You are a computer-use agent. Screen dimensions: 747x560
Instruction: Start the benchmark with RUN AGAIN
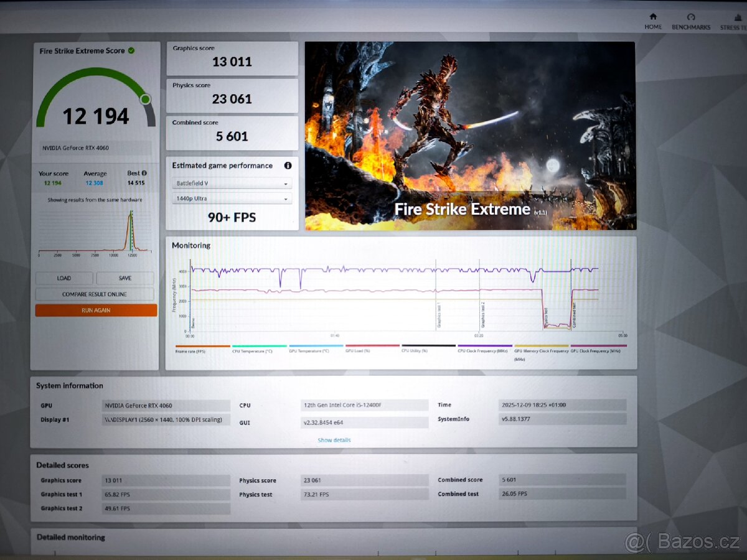click(96, 310)
